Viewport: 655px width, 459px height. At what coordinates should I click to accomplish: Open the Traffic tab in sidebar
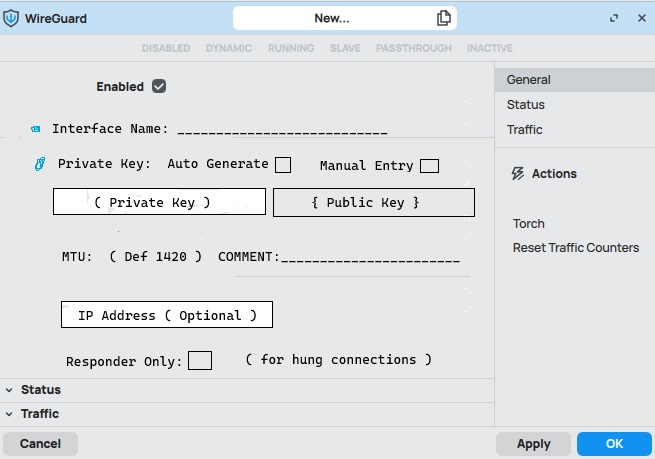(574, 129)
